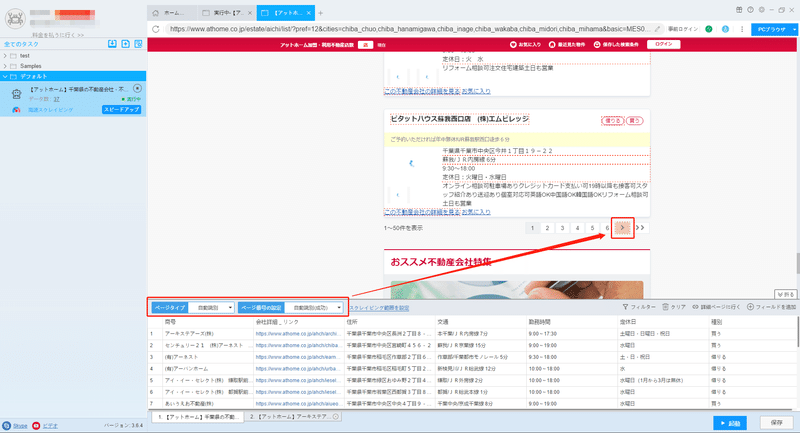The width and height of the screenshot is (800, 433).
Task: Open the settings gear in title bar
Action: click(762, 10)
